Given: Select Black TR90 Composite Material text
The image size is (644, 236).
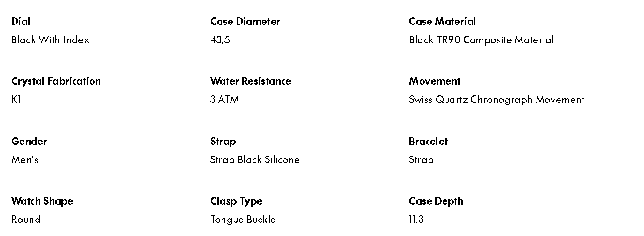Looking at the screenshot, I should 481,40.
